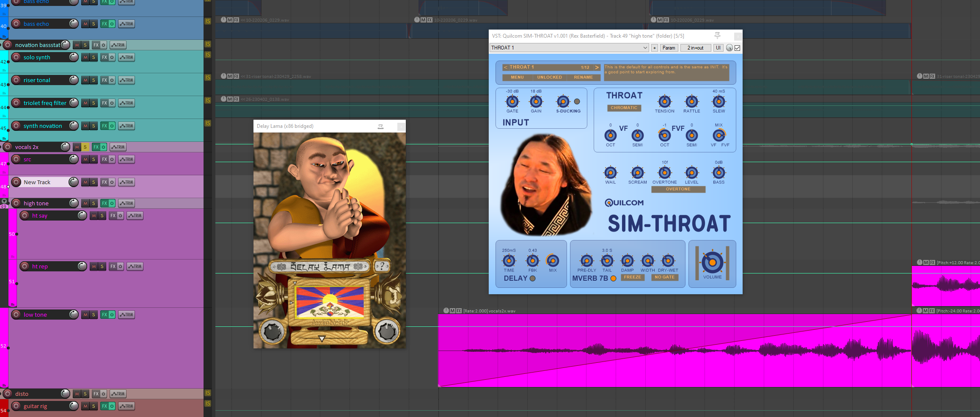Click the Tibetan flag pad in Delay Lama
Screen dimensions: 980x417
[x=330, y=302]
